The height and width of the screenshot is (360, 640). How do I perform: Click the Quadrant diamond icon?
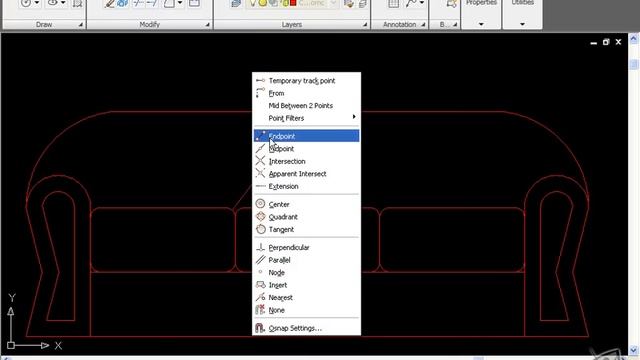260,216
